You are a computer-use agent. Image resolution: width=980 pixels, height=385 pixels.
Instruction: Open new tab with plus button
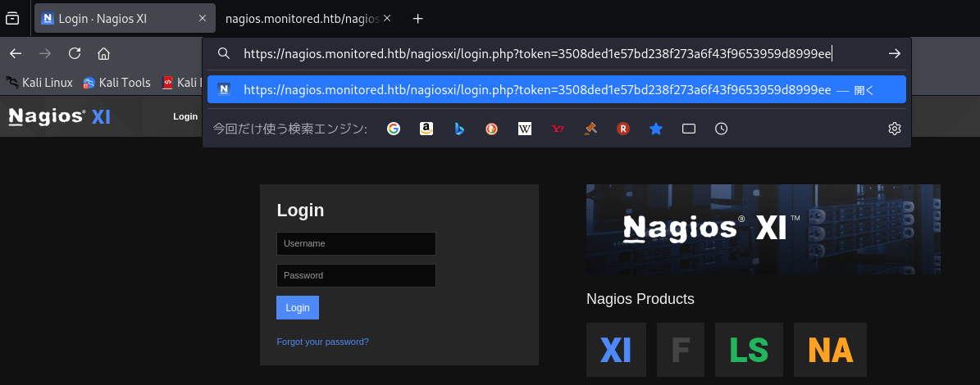coord(418,19)
